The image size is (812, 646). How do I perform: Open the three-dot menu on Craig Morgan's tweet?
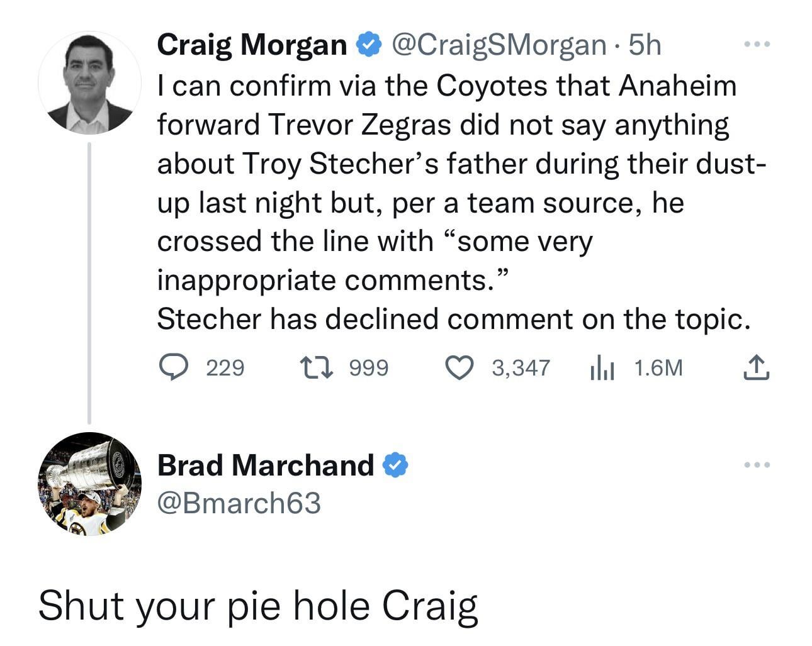point(756,45)
